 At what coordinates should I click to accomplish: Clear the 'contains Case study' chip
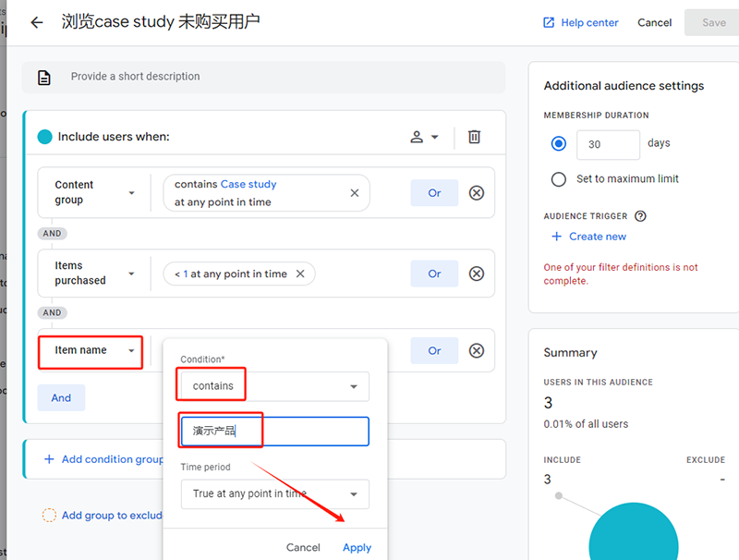coord(354,193)
